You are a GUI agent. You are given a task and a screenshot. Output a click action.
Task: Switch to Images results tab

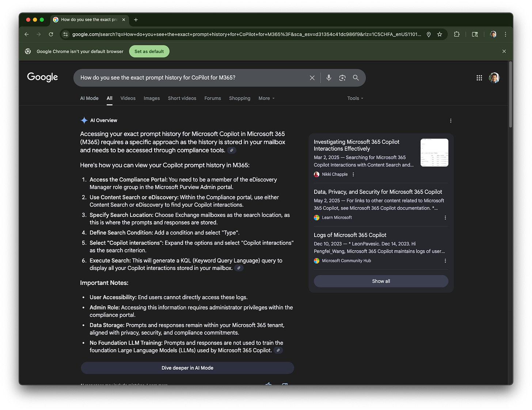point(152,98)
